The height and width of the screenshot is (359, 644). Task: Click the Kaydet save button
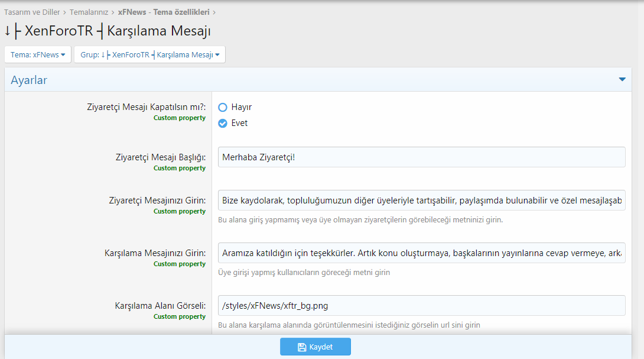pos(316,347)
